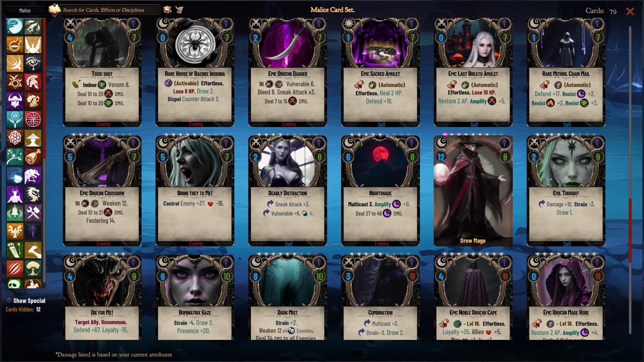
Task: Select the spartan helmet discipline icon
Action: [x=33, y=82]
